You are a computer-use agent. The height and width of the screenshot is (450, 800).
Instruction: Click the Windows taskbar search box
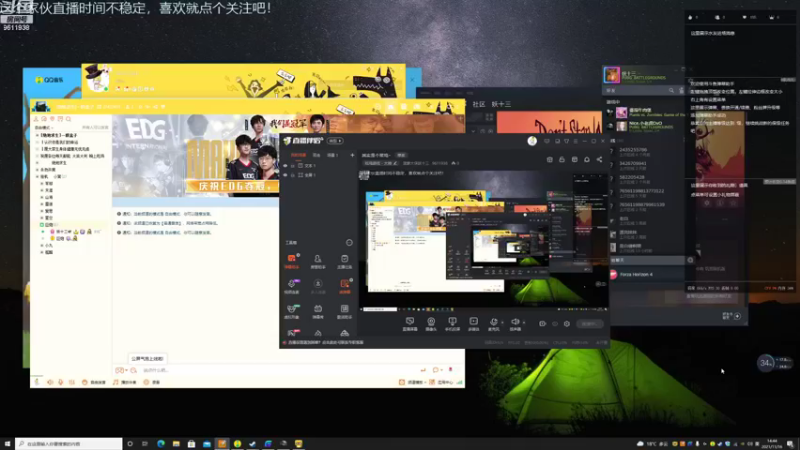[x=69, y=444]
